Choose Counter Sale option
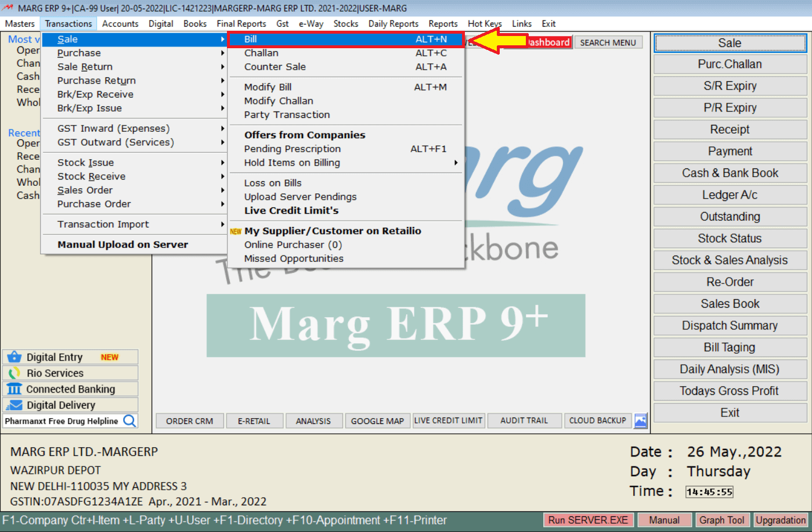Image resolution: width=812 pixels, height=532 pixels. 346,67
